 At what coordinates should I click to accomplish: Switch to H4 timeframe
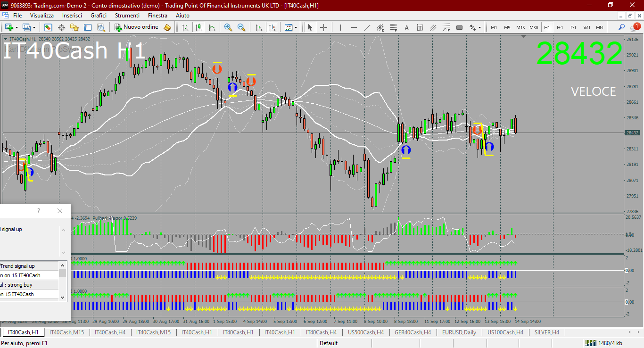(x=560, y=27)
